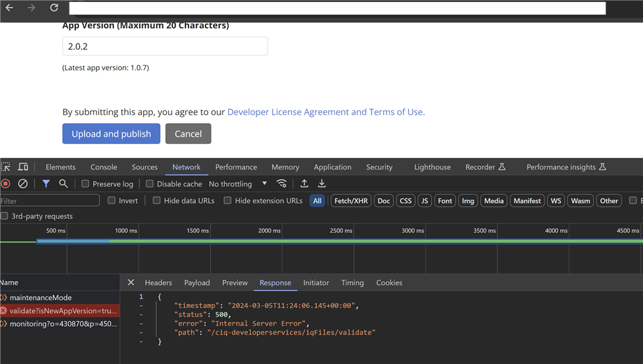This screenshot has height=364, width=643.
Task: Click the App Version input field
Action: (x=165, y=46)
